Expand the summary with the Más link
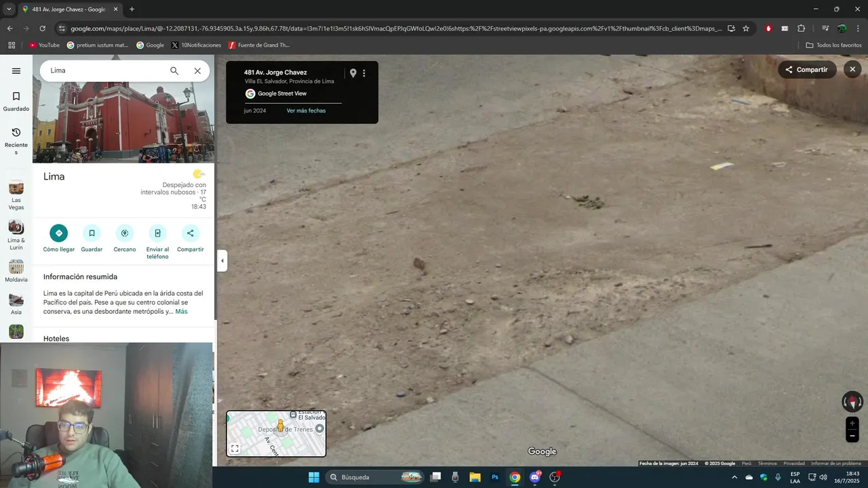 coord(181,312)
